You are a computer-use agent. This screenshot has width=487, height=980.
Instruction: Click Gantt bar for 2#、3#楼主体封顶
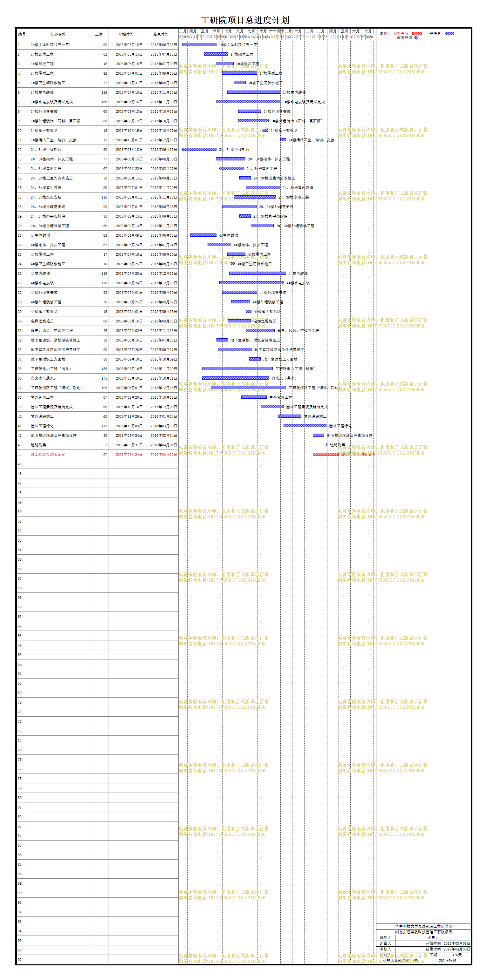pos(199,149)
